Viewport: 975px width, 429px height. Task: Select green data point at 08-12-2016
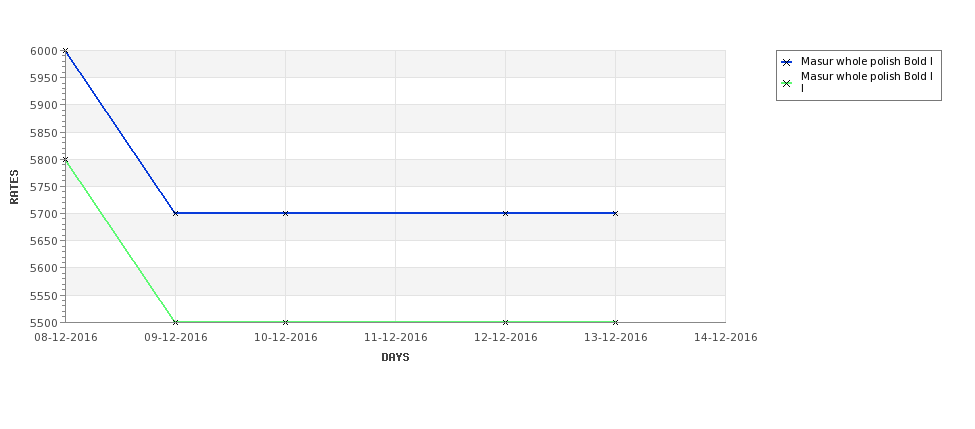coord(65,160)
